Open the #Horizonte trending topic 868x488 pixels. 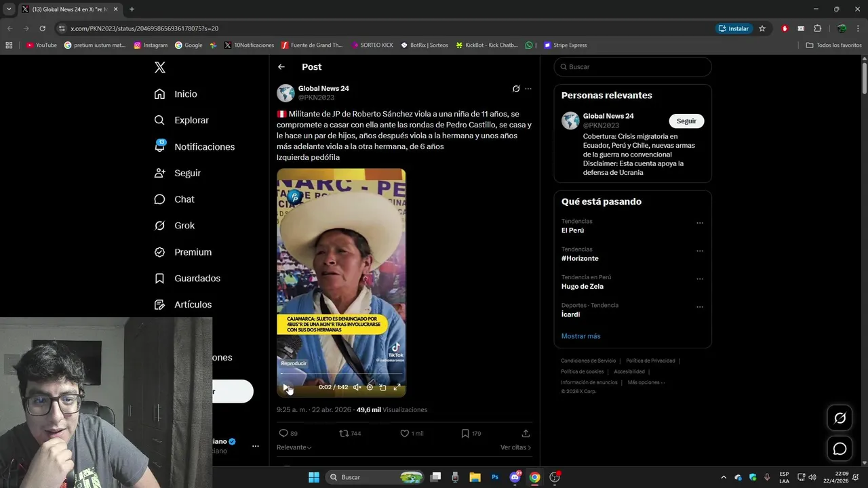pos(580,258)
